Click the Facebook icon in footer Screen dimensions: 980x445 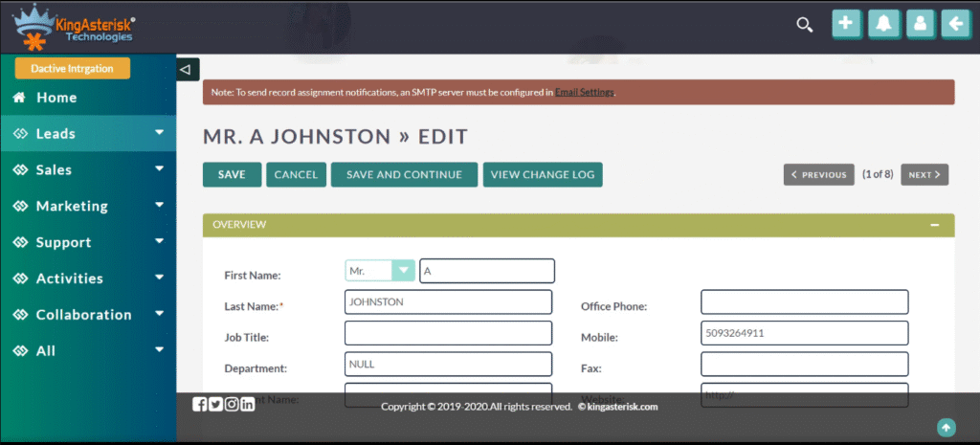[x=200, y=404]
